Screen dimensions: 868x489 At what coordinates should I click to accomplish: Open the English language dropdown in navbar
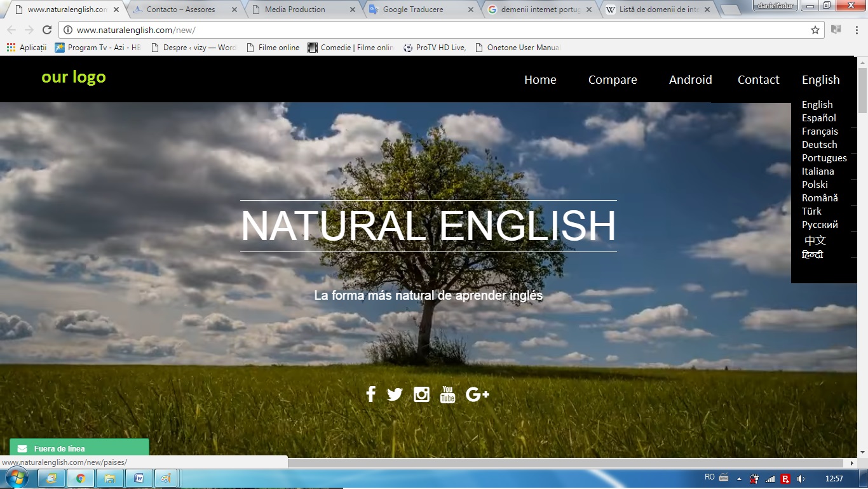(x=820, y=80)
